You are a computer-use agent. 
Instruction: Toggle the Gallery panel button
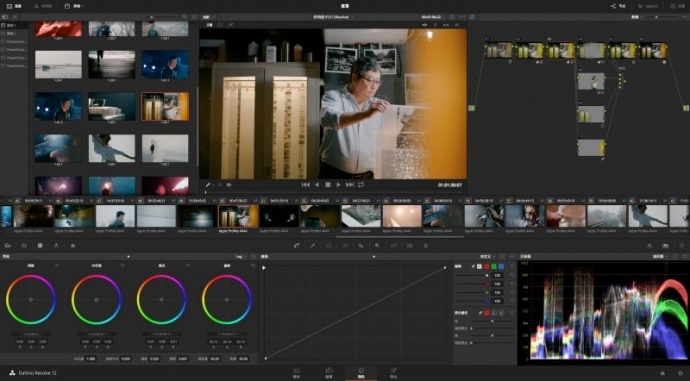coord(14,6)
